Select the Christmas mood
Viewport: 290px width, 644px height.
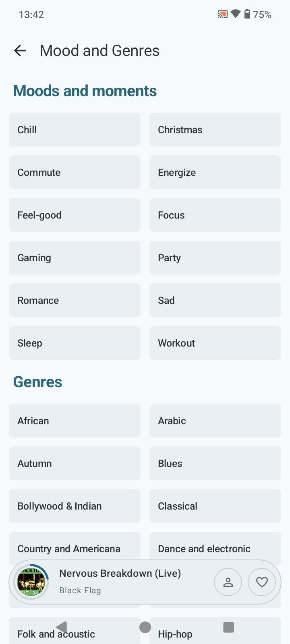(215, 130)
